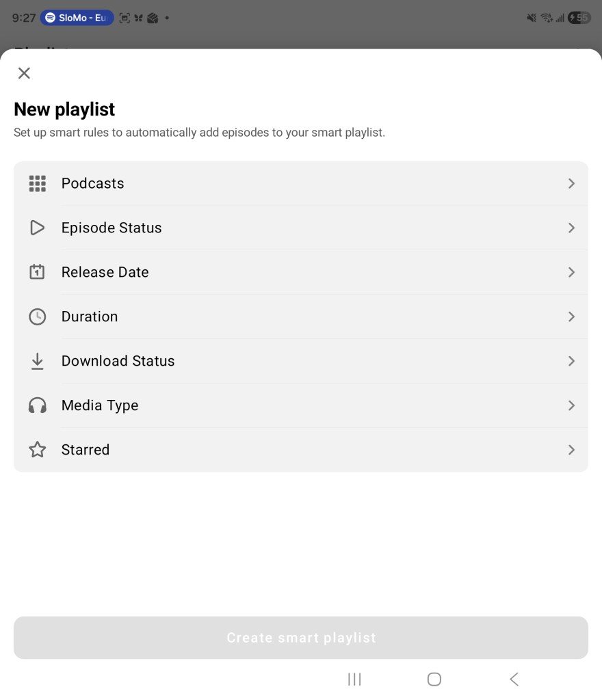The width and height of the screenshot is (602, 700).
Task: Open the recent apps navigation button
Action: point(354,679)
